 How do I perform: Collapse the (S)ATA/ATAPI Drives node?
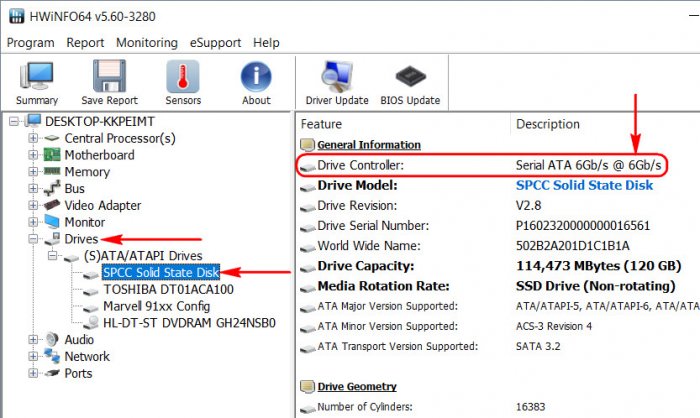(x=52, y=255)
